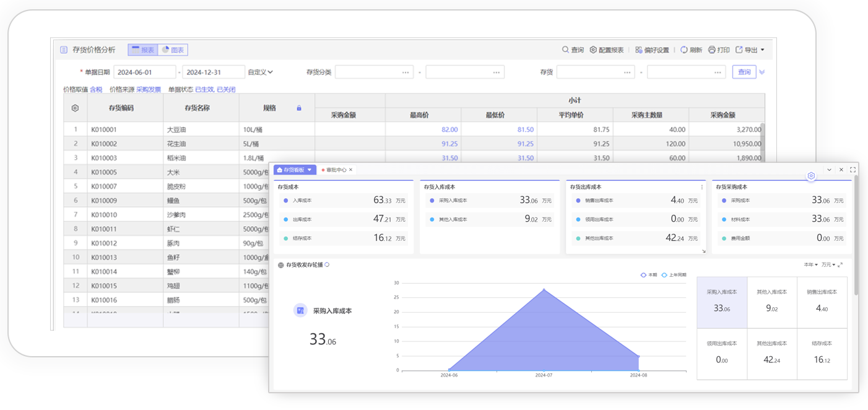
Task: Click the 采购发票 price source link
Action: pos(149,90)
